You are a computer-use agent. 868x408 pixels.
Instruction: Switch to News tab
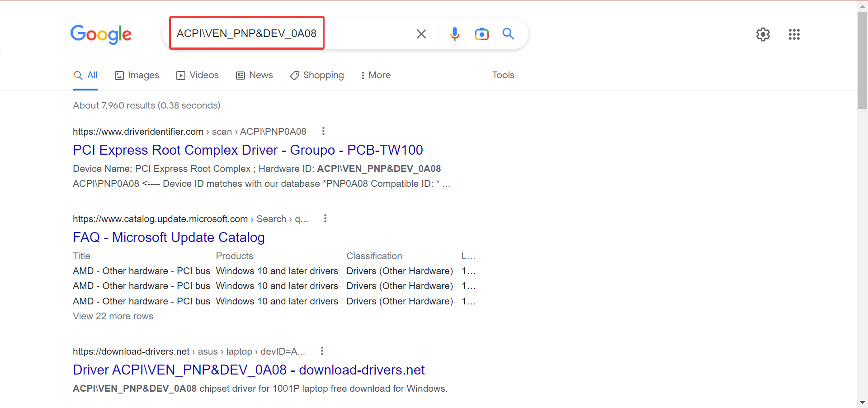tap(255, 75)
